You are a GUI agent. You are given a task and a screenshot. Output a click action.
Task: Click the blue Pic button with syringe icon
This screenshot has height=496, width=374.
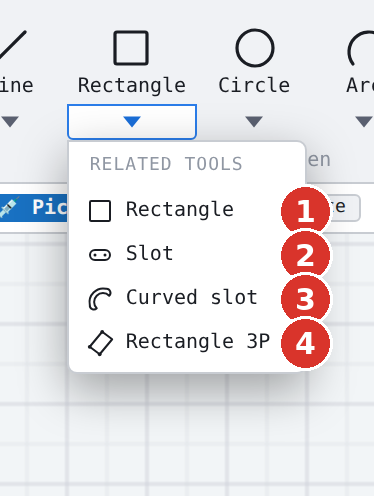point(33,208)
